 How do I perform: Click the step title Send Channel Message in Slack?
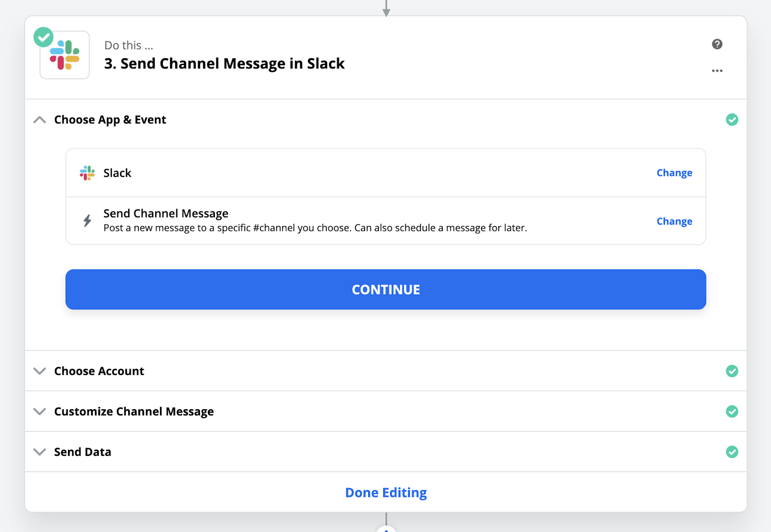point(225,64)
